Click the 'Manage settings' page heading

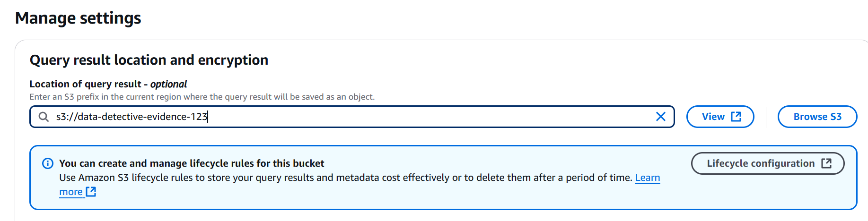click(x=78, y=18)
